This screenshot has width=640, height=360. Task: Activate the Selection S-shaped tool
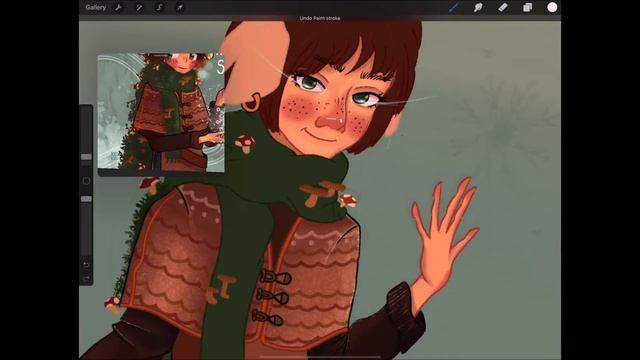pyautogui.click(x=160, y=7)
